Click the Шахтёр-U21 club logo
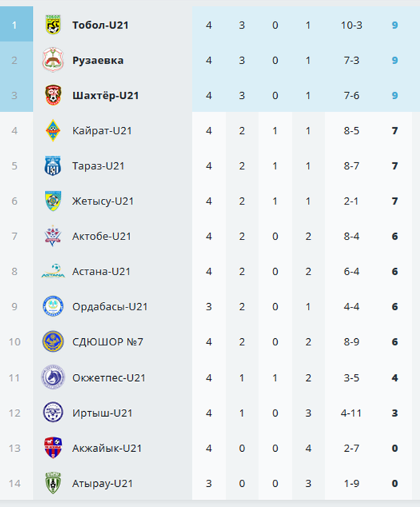The width and height of the screenshot is (420, 507). click(53, 95)
